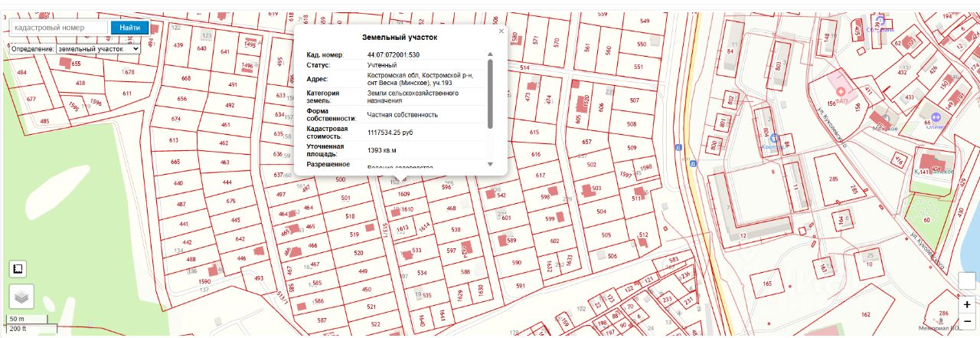The height and width of the screenshot is (338, 980).
Task: Zoom in with the plus button
Action: 968,304
